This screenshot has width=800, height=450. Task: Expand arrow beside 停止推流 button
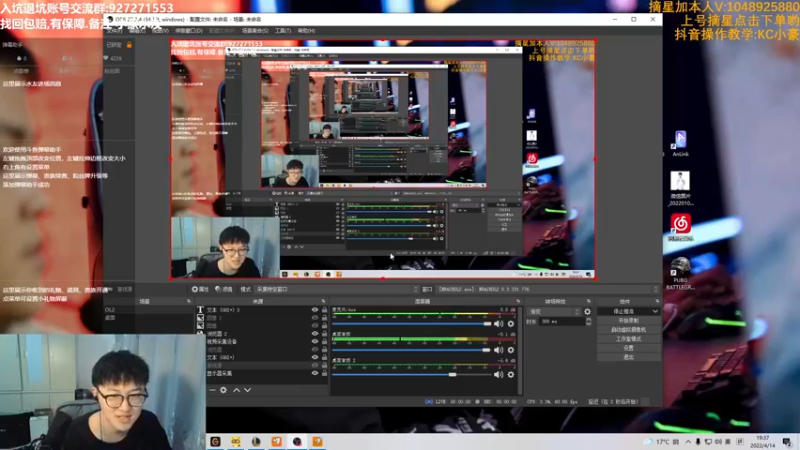(655, 311)
